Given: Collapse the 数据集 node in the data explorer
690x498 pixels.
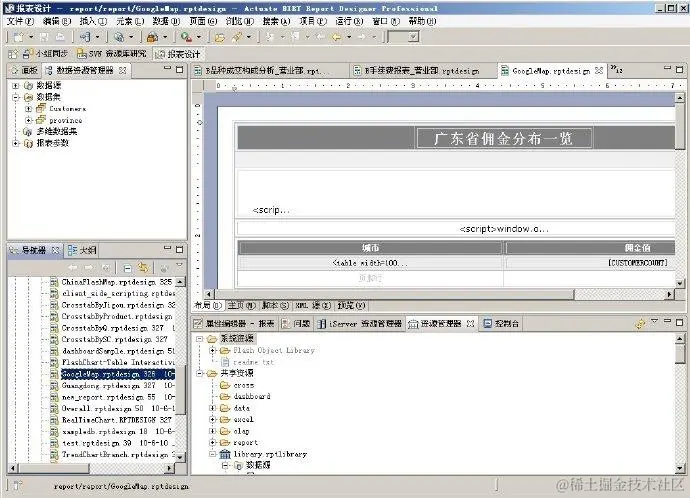Looking at the screenshot, I should 16,97.
